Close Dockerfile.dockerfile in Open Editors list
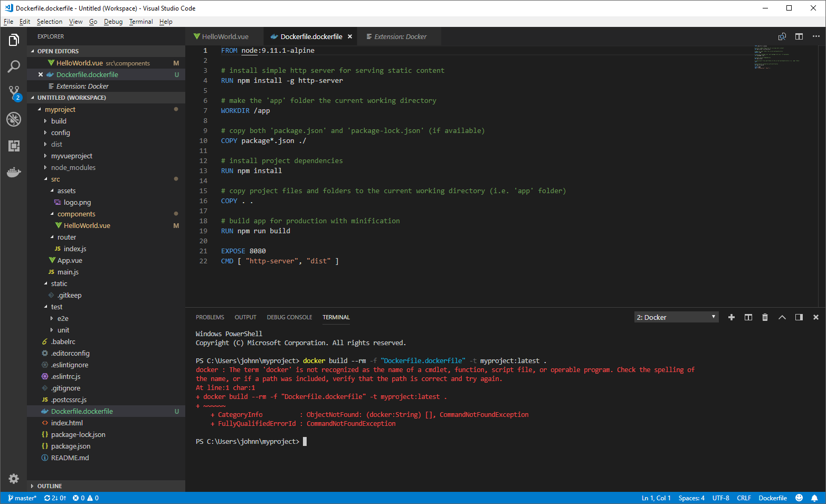826x504 pixels. pos(41,74)
